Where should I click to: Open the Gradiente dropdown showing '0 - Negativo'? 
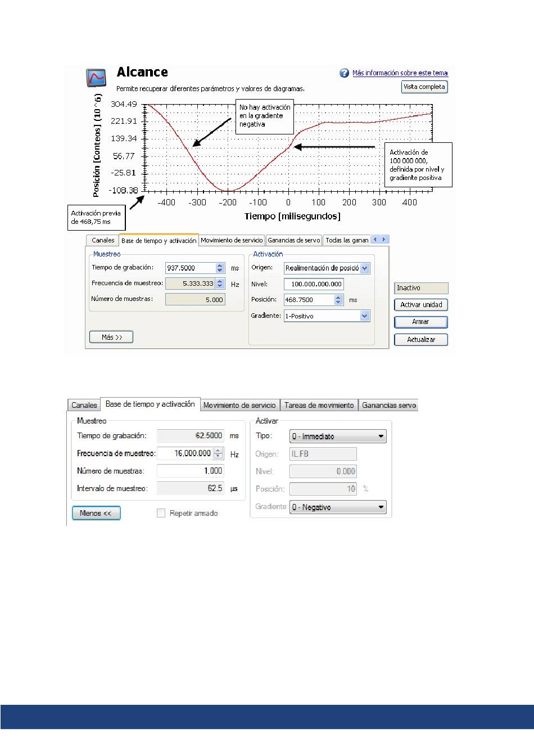tap(338, 507)
